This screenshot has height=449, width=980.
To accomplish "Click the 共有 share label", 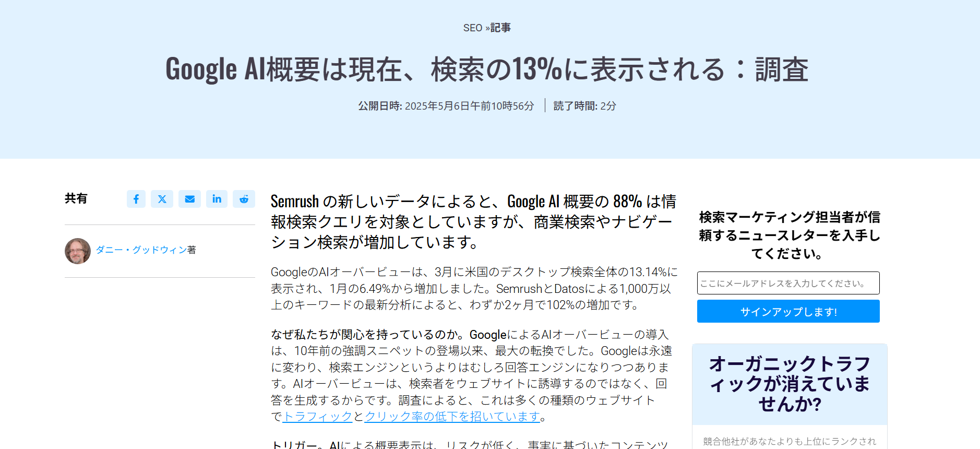I will (76, 198).
